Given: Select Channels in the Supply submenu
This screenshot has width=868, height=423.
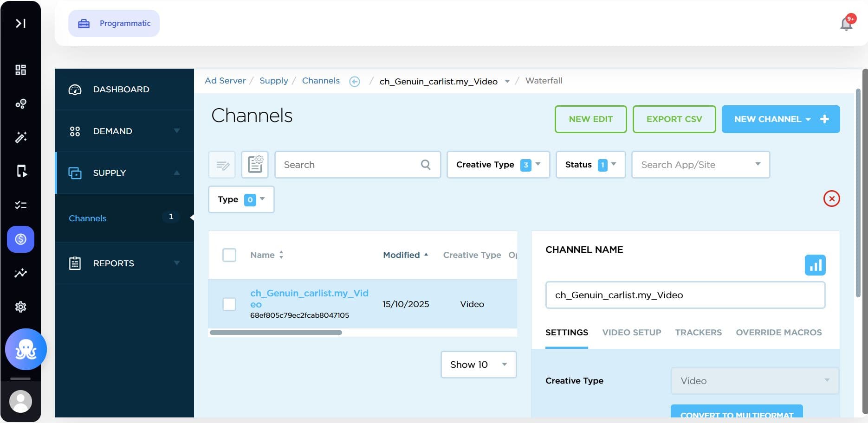Looking at the screenshot, I should pos(88,218).
